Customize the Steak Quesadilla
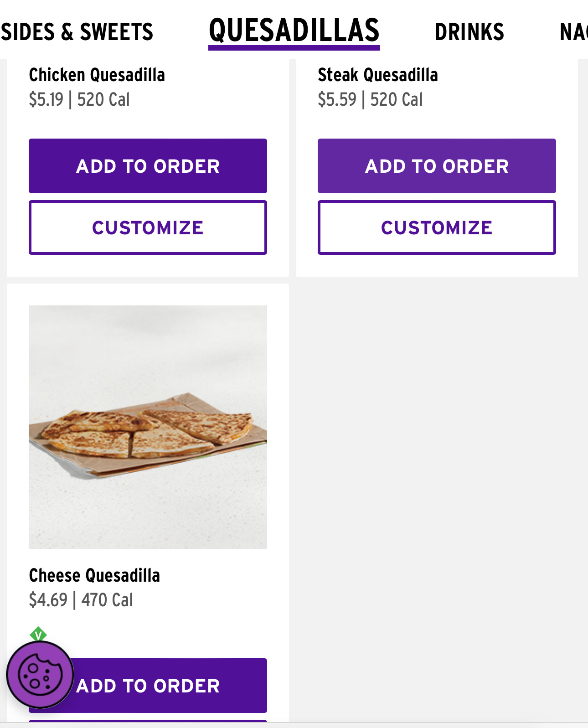This screenshot has height=728, width=588. point(437,227)
